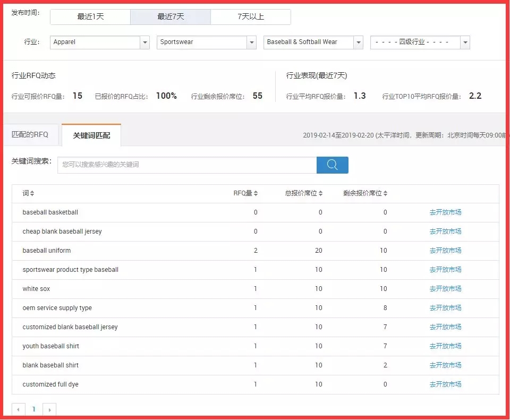Click the blue magnifier search button

point(332,165)
